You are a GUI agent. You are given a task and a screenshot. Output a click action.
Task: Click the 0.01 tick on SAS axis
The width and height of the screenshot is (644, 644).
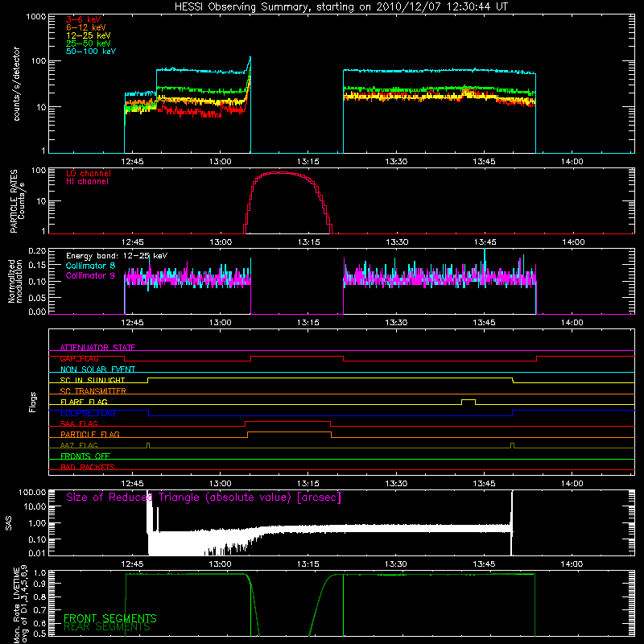pos(37,553)
